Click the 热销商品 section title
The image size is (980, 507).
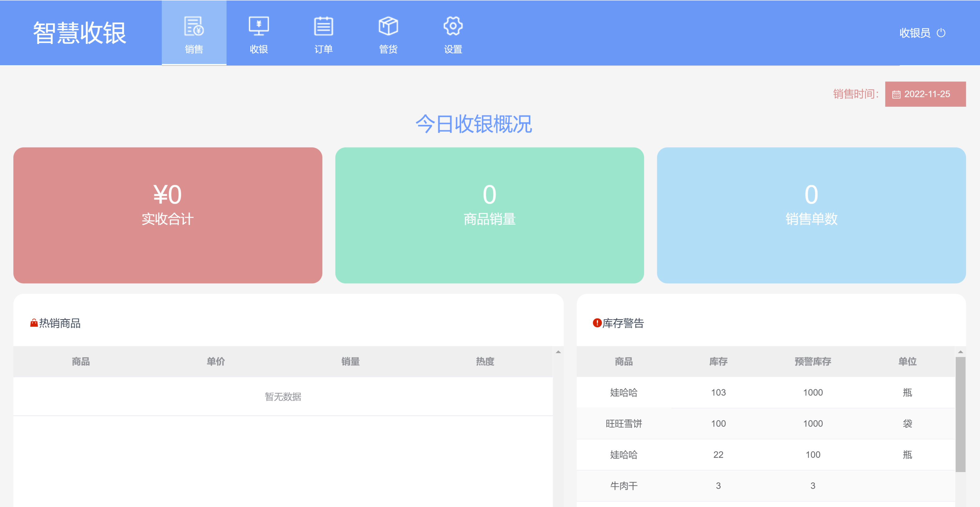pyautogui.click(x=60, y=323)
